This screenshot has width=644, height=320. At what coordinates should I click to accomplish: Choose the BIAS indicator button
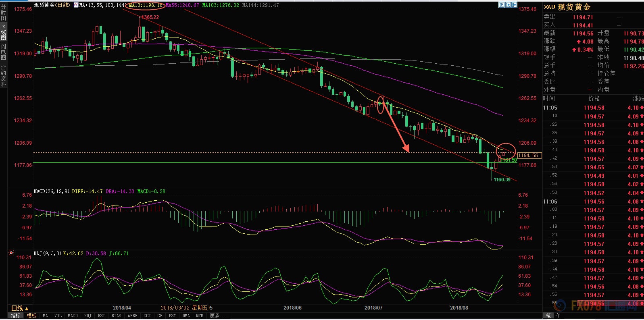click(116, 316)
